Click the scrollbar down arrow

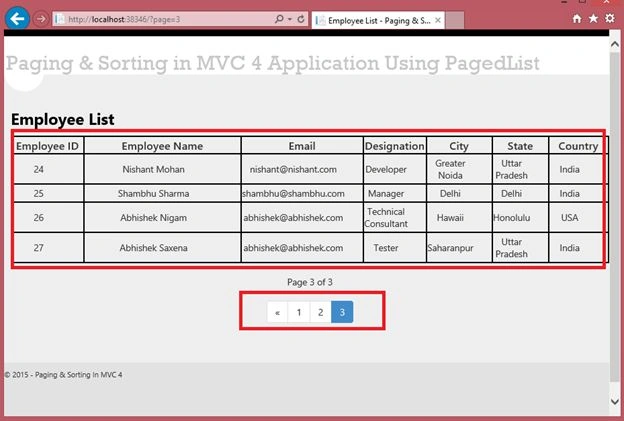(x=615, y=402)
